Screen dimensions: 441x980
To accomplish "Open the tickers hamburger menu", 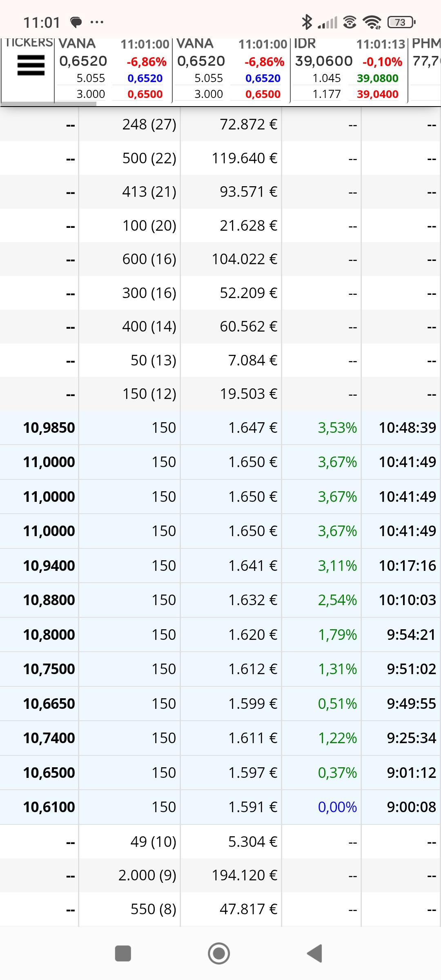I will point(31,65).
